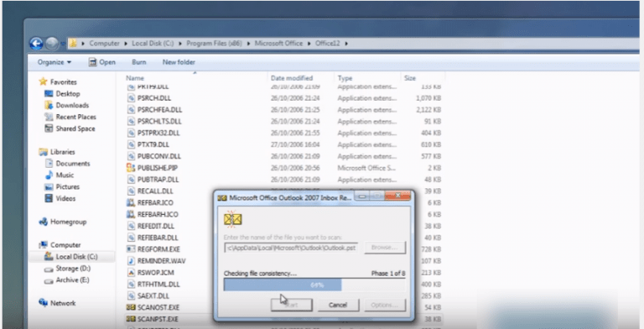Click the Open toolbar button
This screenshot has height=329, width=644.
[x=102, y=62]
